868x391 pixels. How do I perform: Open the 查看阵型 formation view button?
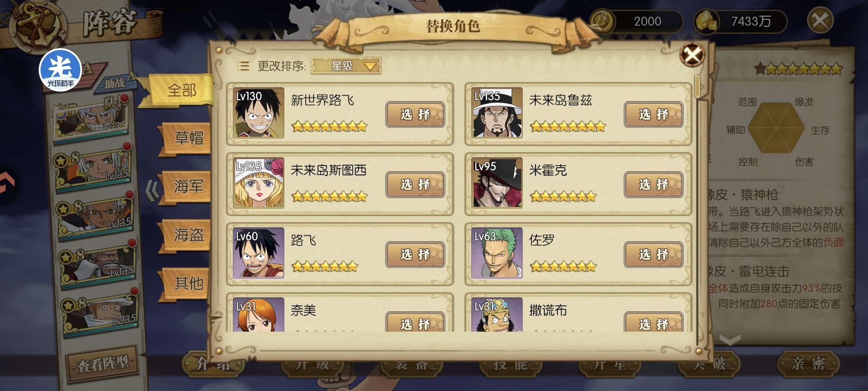[103, 364]
